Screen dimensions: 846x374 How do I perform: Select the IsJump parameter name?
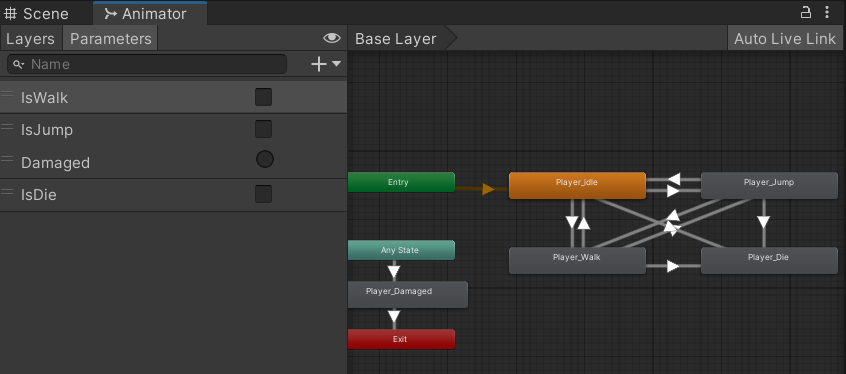(47, 130)
